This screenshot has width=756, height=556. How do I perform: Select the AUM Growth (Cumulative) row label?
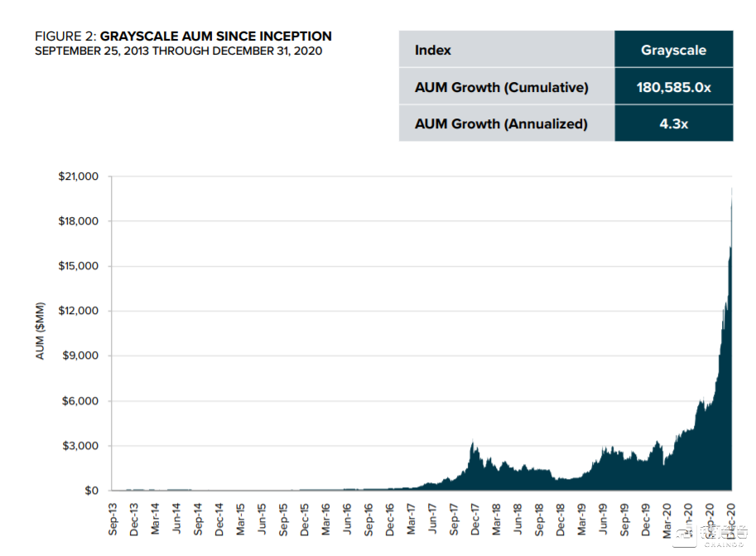(501, 87)
